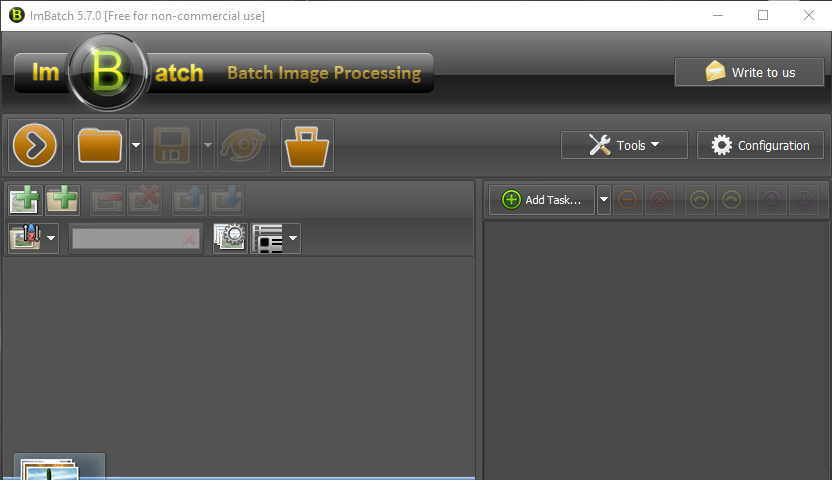Remove all tasks with red X circle
832x480 pixels.
660,200
